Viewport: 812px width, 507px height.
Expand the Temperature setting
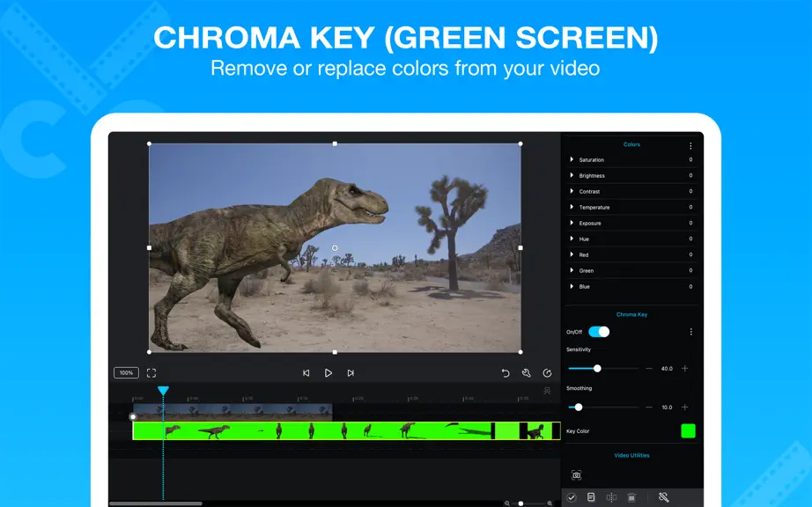(572, 207)
